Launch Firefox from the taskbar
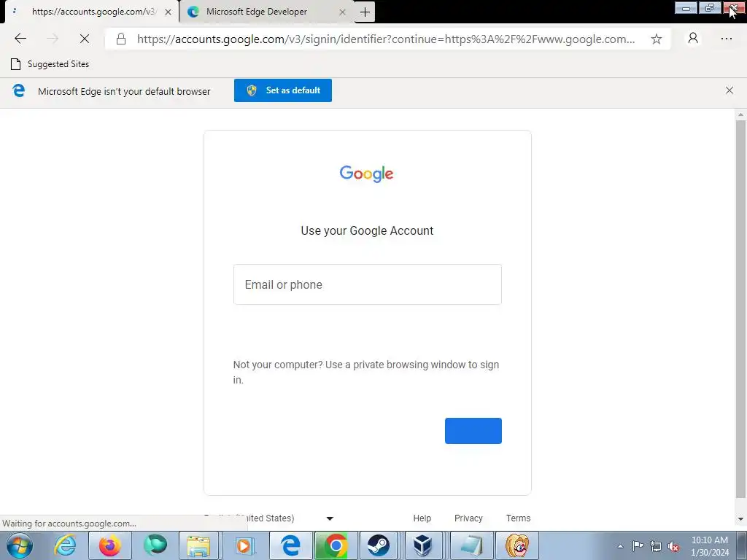Image resolution: width=747 pixels, height=560 pixels. coord(110,545)
